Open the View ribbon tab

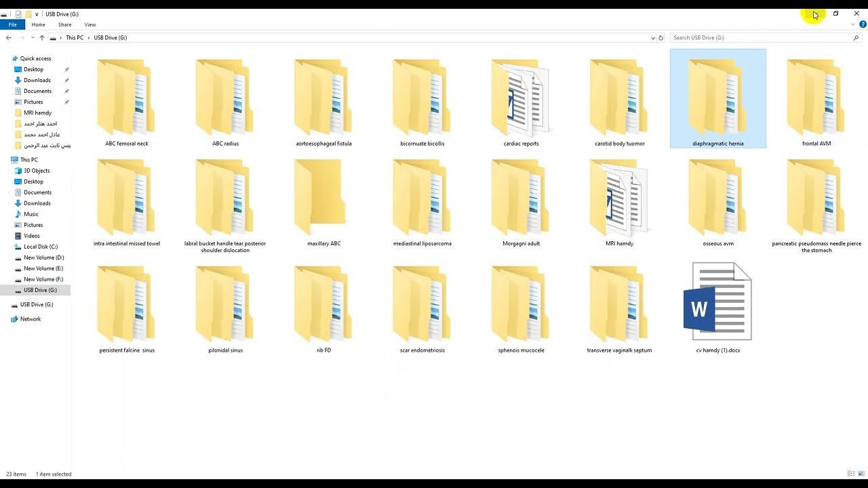[x=90, y=24]
